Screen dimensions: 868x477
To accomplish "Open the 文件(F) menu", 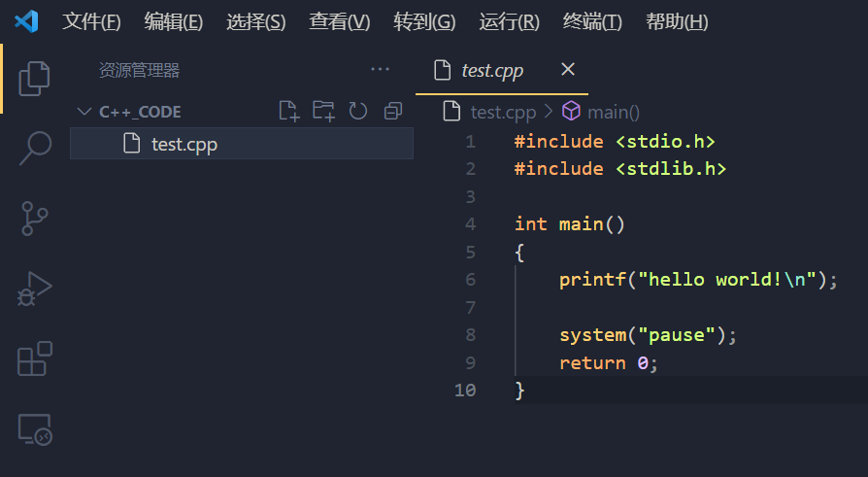I will (x=91, y=21).
